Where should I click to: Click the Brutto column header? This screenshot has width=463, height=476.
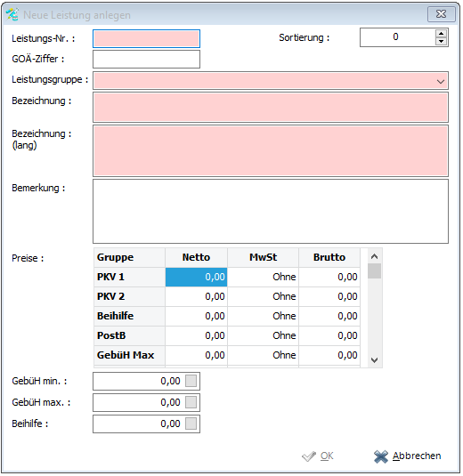[x=329, y=258]
